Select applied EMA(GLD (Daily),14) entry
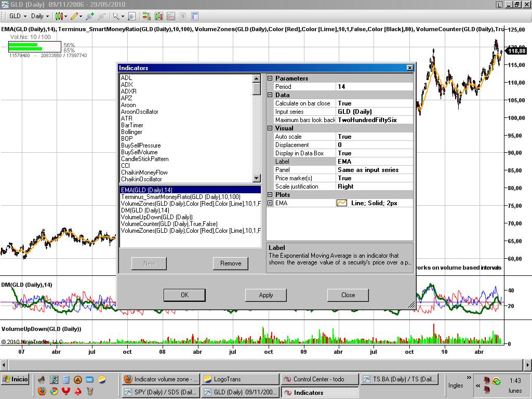This screenshot has height=399, width=532. click(x=190, y=190)
